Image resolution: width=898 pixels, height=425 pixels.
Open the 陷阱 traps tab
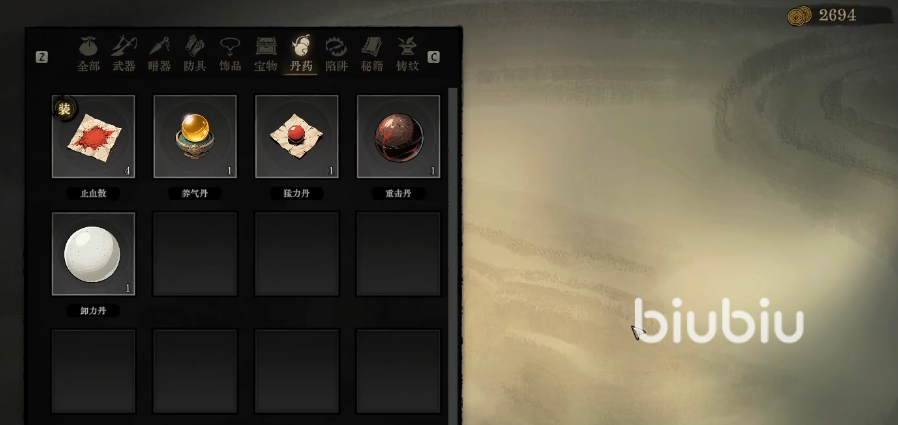[337, 54]
